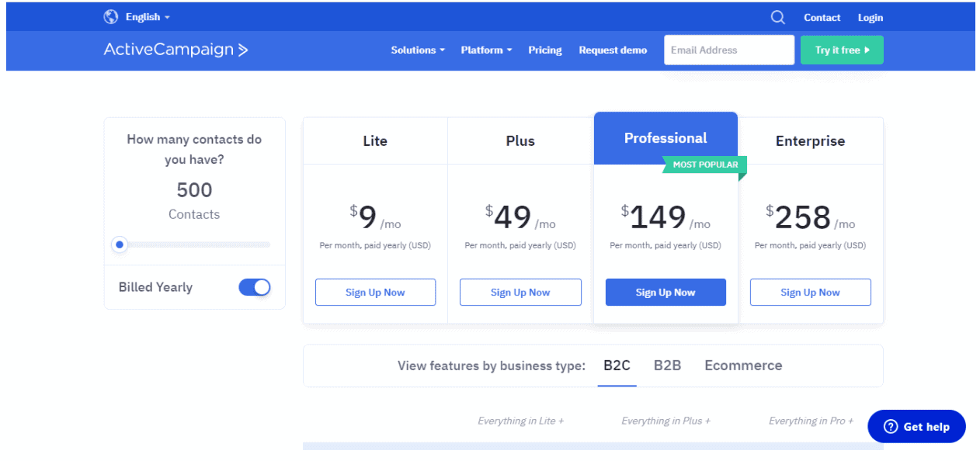980x461 pixels.
Task: Open the Get help chat widget
Action: point(916,426)
